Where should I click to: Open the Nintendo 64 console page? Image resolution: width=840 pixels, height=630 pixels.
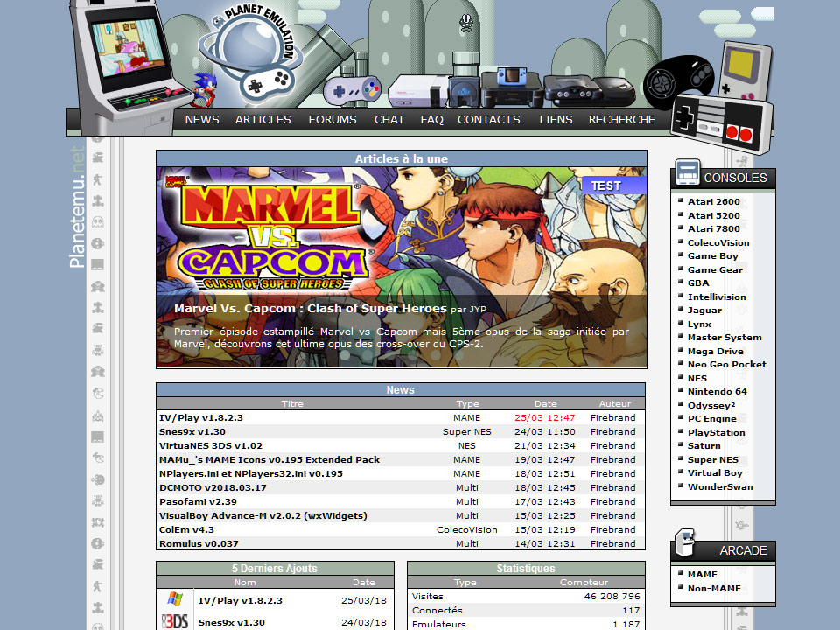click(717, 392)
